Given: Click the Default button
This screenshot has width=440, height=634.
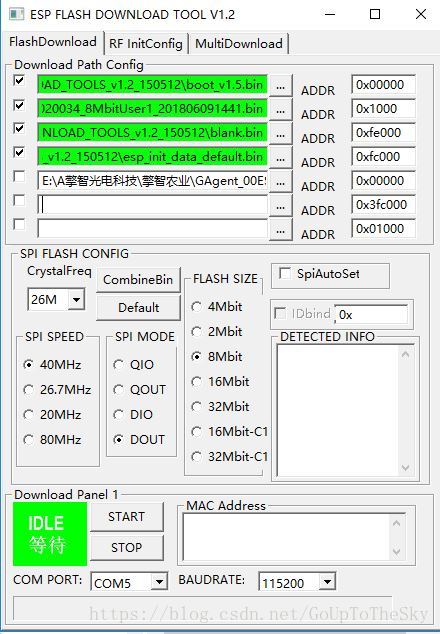Looking at the screenshot, I should point(138,307).
